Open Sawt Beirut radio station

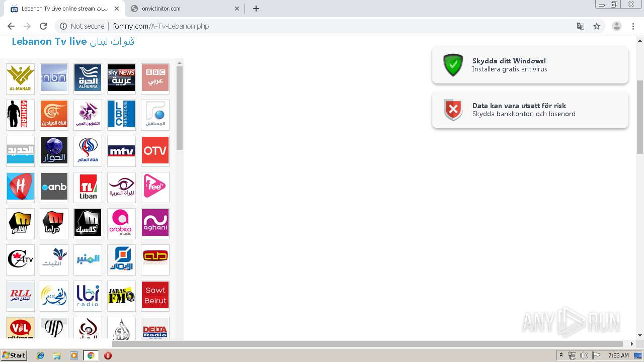click(x=155, y=296)
